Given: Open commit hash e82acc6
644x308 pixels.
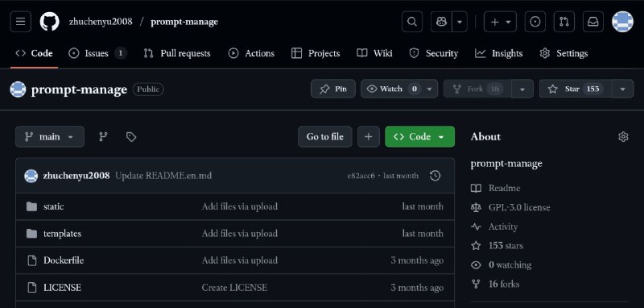Looking at the screenshot, I should 361,176.
